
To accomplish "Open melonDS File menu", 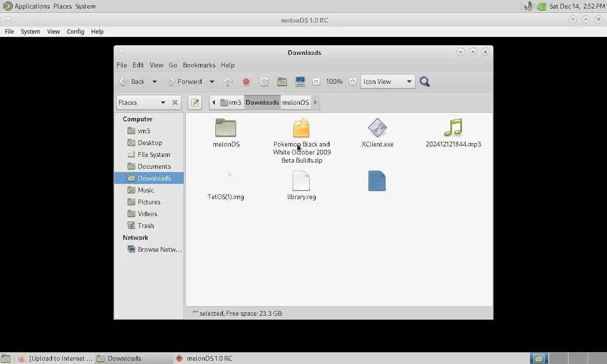I will 9,31.
